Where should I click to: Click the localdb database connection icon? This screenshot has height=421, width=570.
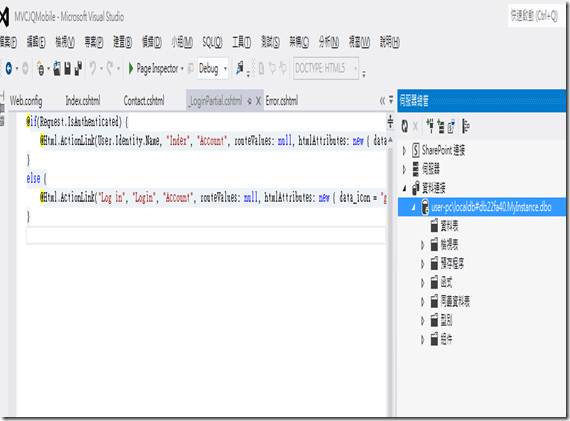tap(425, 207)
